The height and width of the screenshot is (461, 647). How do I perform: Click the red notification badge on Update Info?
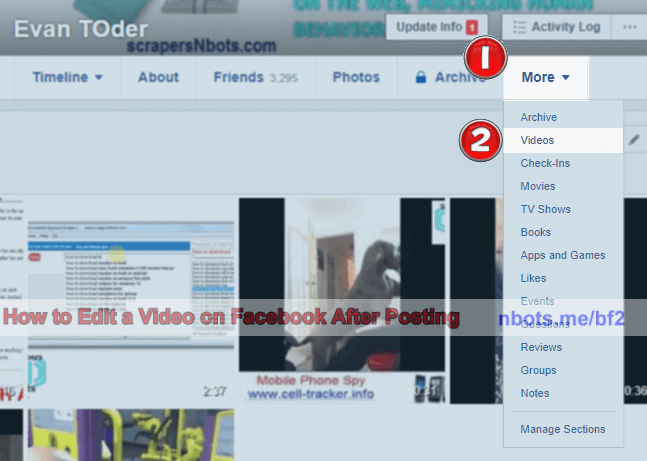pos(472,28)
